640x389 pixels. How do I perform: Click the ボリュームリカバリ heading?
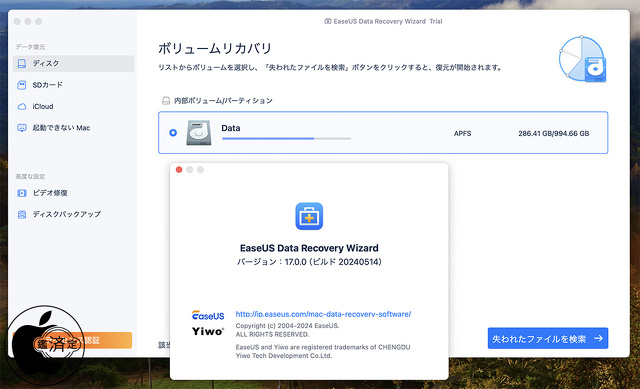pyautogui.click(x=215, y=49)
